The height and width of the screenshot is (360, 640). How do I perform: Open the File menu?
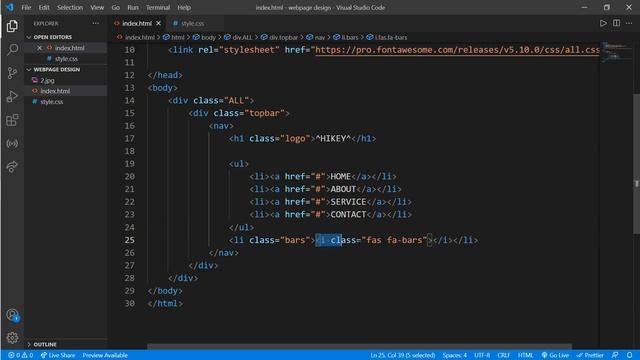pos(26,7)
